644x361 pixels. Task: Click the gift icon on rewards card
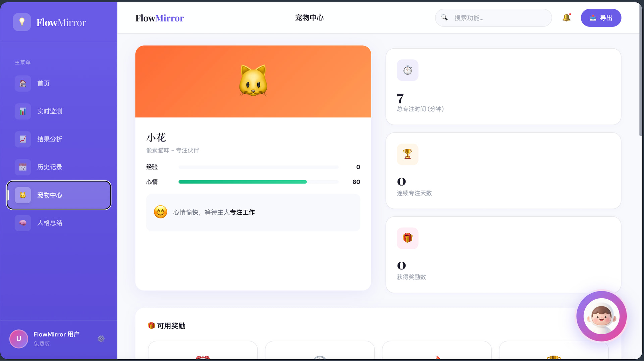pos(408,238)
